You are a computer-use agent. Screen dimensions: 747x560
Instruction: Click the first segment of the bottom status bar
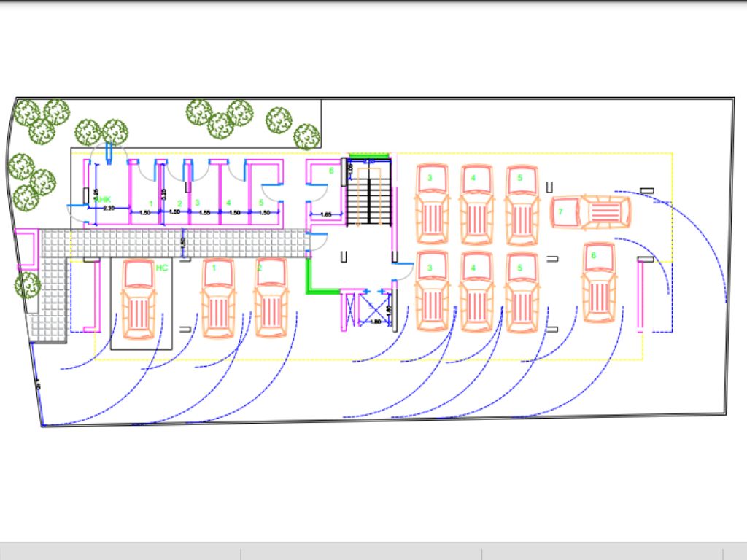(120, 552)
